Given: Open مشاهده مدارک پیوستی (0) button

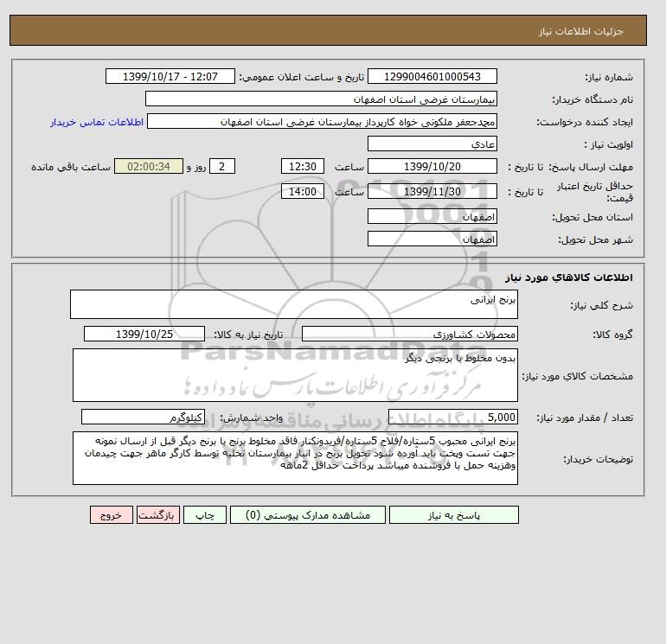Looking at the screenshot, I should pyautogui.click(x=308, y=514).
